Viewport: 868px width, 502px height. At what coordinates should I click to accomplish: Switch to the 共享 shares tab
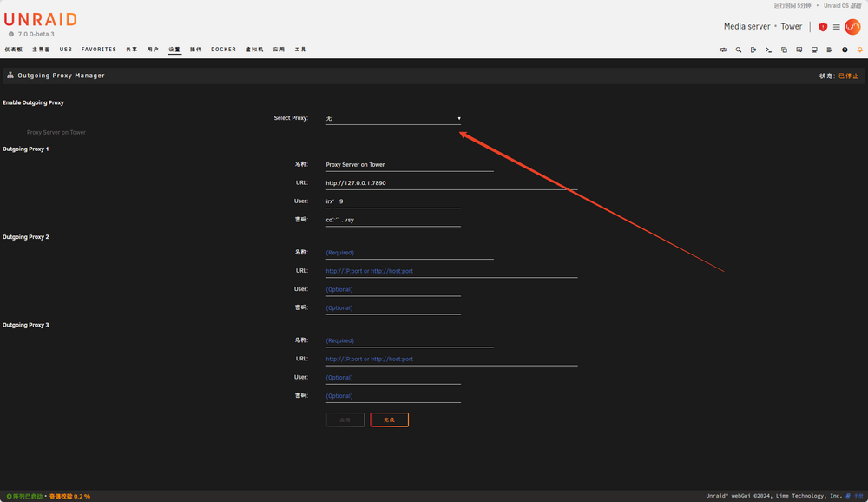tap(132, 50)
